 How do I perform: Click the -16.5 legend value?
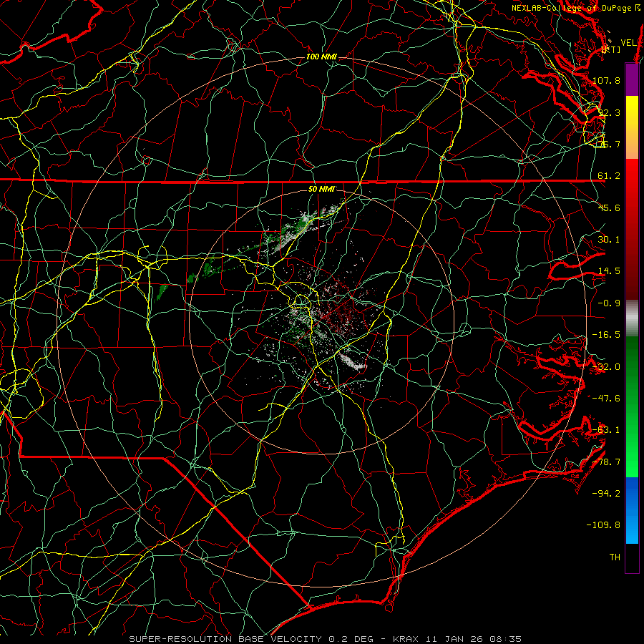[606, 335]
